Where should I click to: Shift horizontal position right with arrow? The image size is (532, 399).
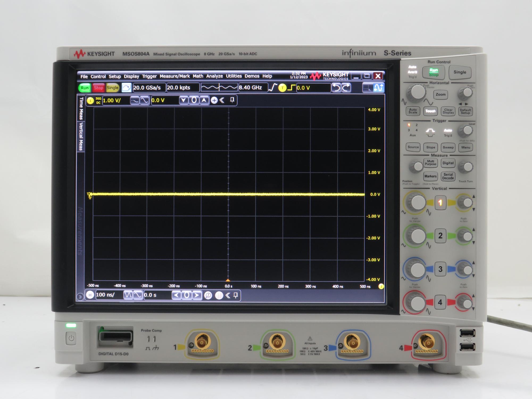pyautogui.click(x=197, y=295)
